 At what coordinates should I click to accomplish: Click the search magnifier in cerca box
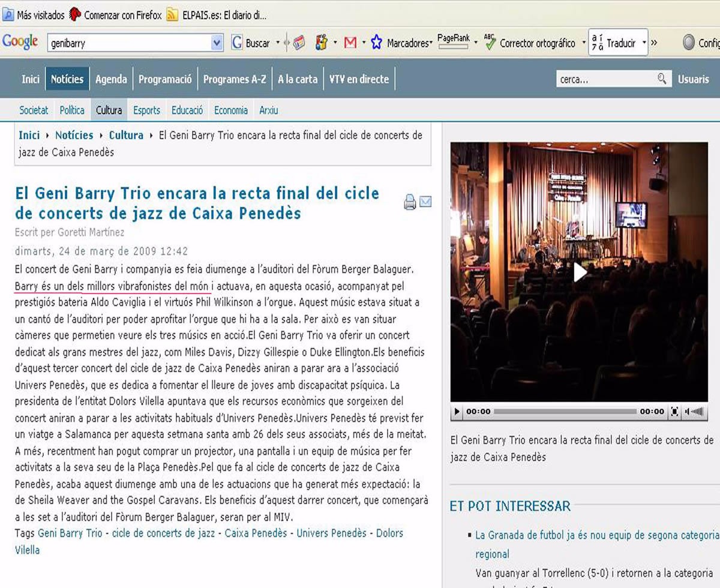[x=662, y=79]
